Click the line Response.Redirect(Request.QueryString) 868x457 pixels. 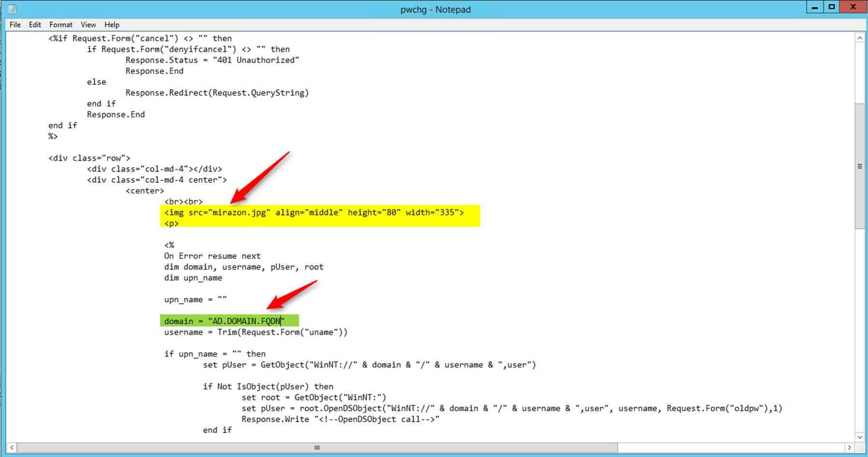tap(217, 92)
